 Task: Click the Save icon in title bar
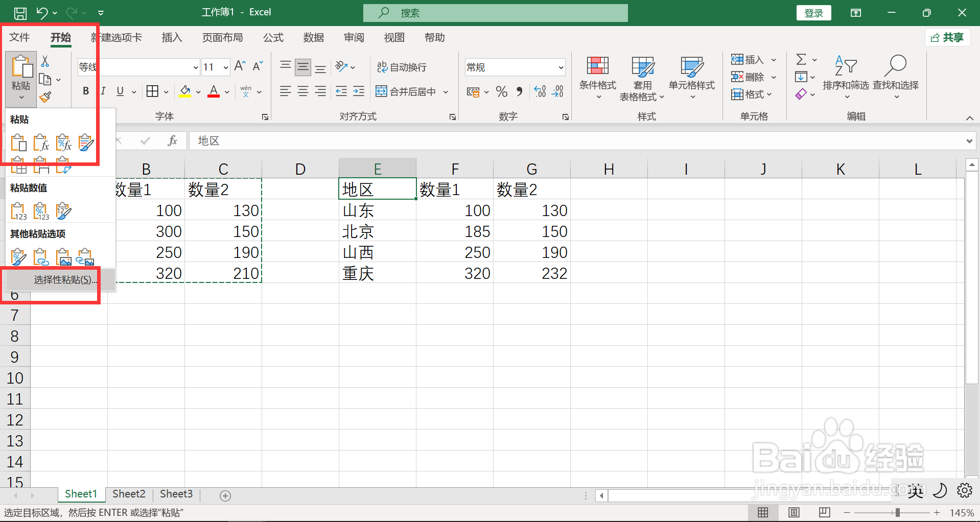pyautogui.click(x=20, y=13)
